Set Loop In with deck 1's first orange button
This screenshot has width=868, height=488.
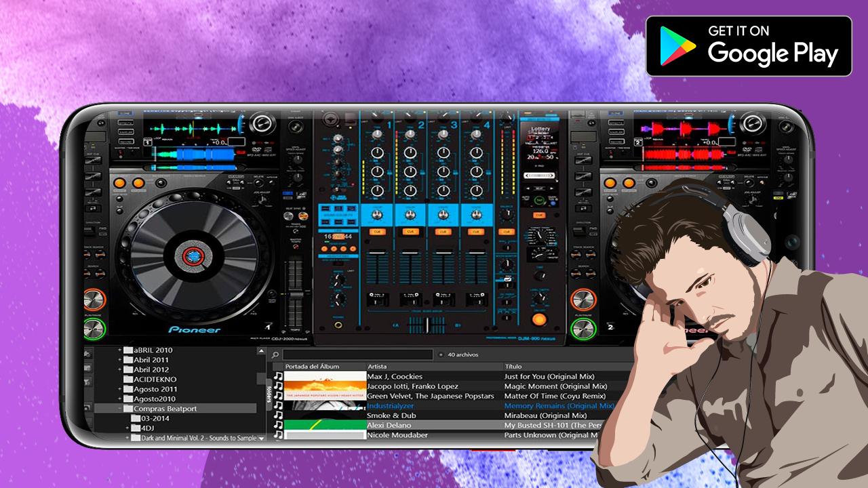(119, 183)
